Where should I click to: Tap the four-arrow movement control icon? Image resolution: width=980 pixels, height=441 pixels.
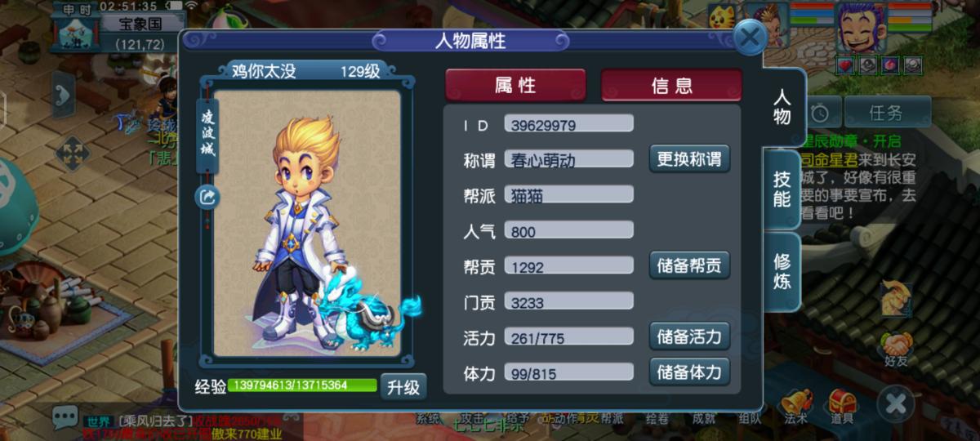coord(72,153)
